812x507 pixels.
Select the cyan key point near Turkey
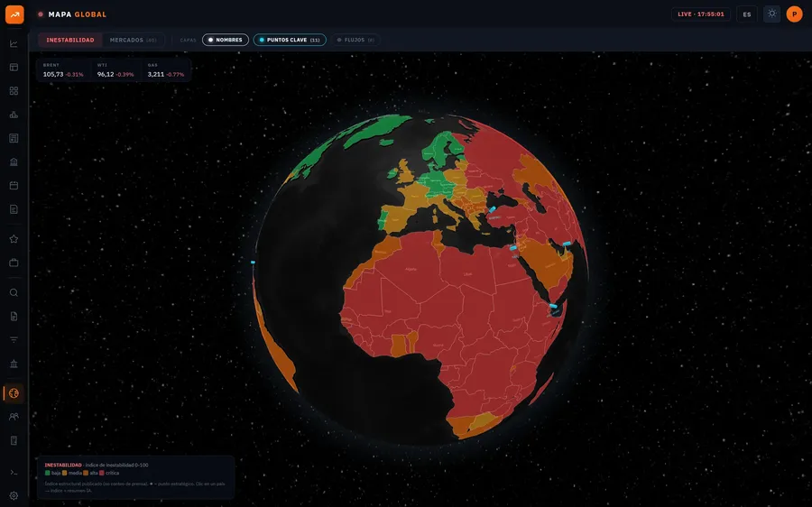(x=492, y=209)
